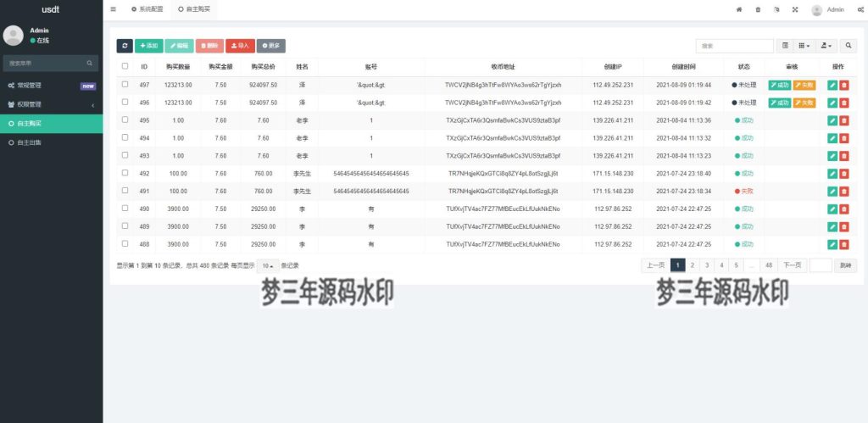Click the refresh table button

(x=125, y=46)
